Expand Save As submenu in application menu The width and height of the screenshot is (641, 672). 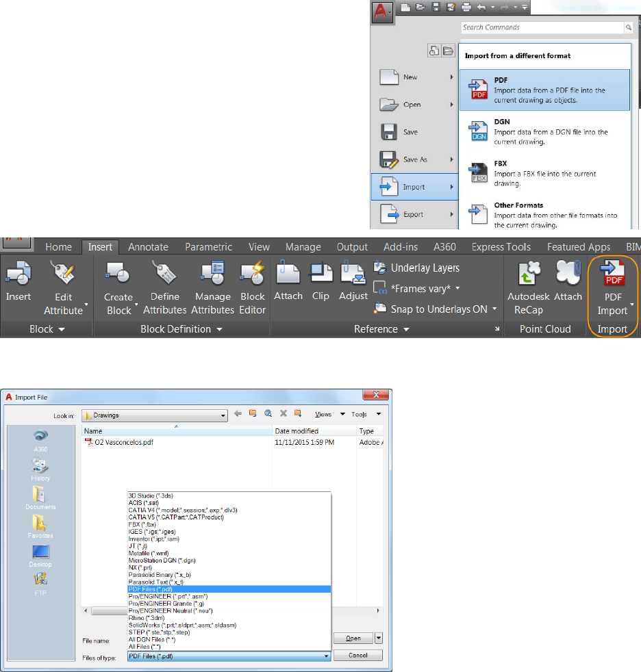[x=451, y=159]
